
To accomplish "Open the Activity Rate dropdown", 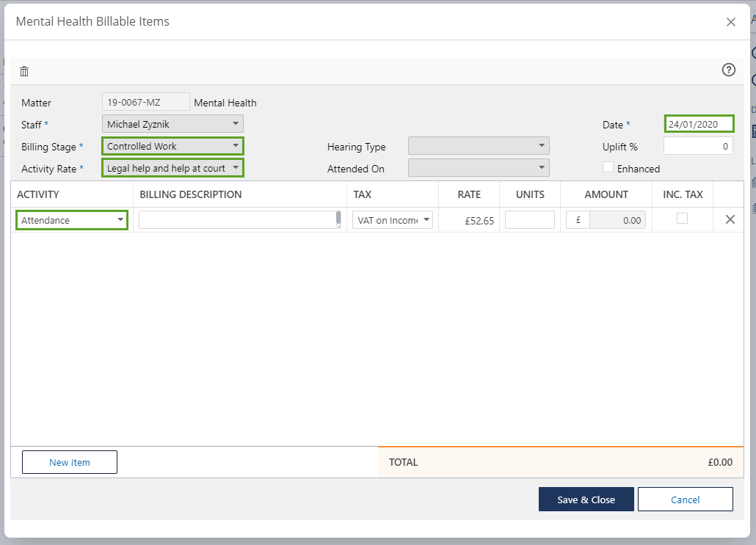I will (172, 168).
